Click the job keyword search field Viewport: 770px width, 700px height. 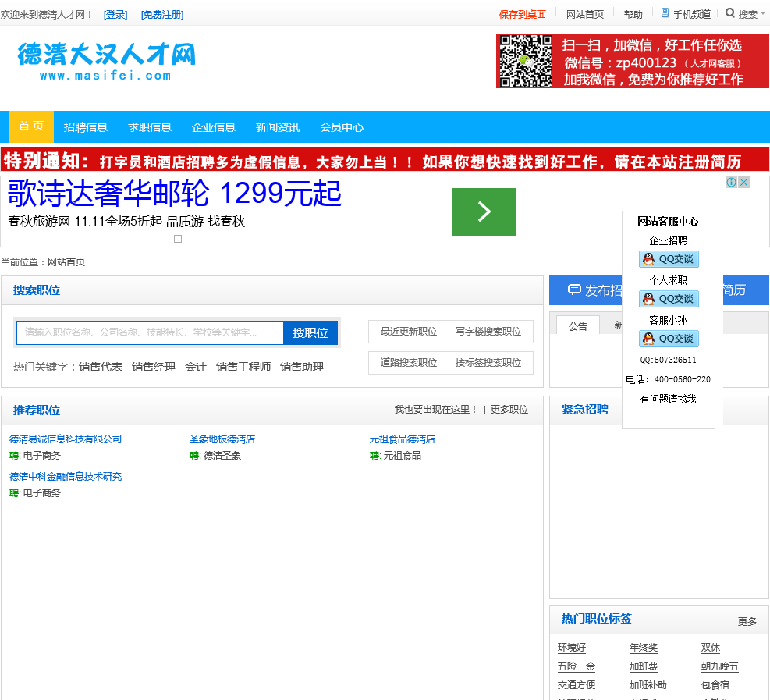click(150, 332)
